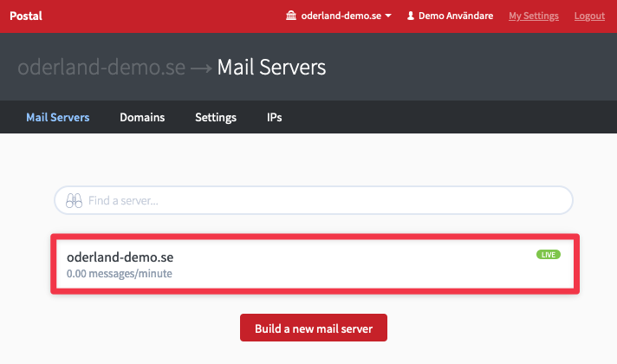Switch to the Settings tab
This screenshot has width=617, height=364.
(x=216, y=117)
